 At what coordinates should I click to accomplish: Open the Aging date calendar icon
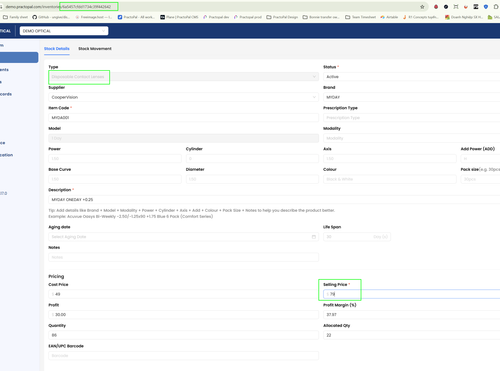314,237
